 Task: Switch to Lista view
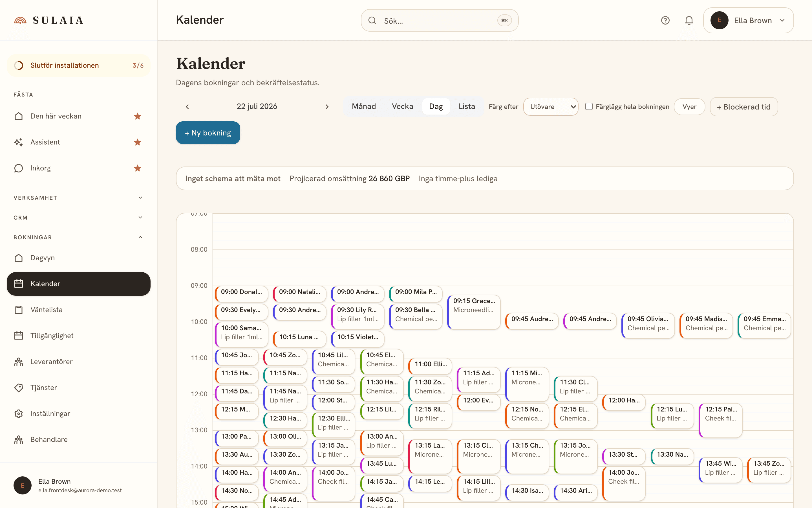coord(467,106)
